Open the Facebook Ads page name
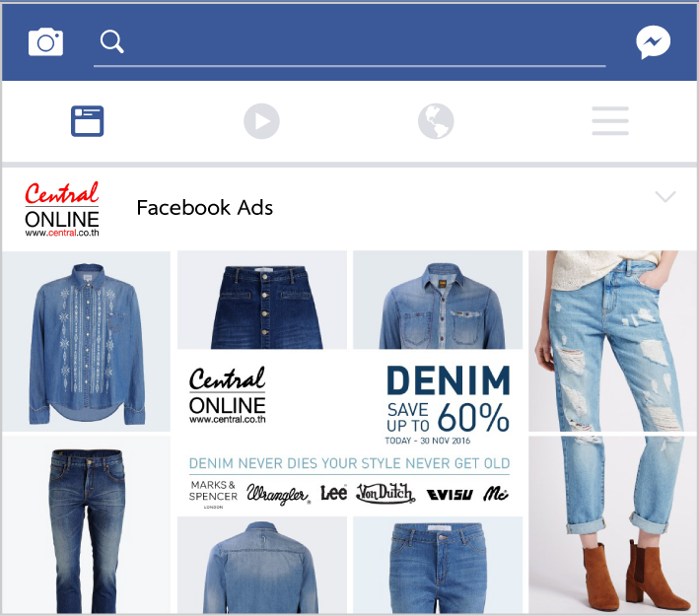Viewport: 699px width, 616px height. point(205,208)
